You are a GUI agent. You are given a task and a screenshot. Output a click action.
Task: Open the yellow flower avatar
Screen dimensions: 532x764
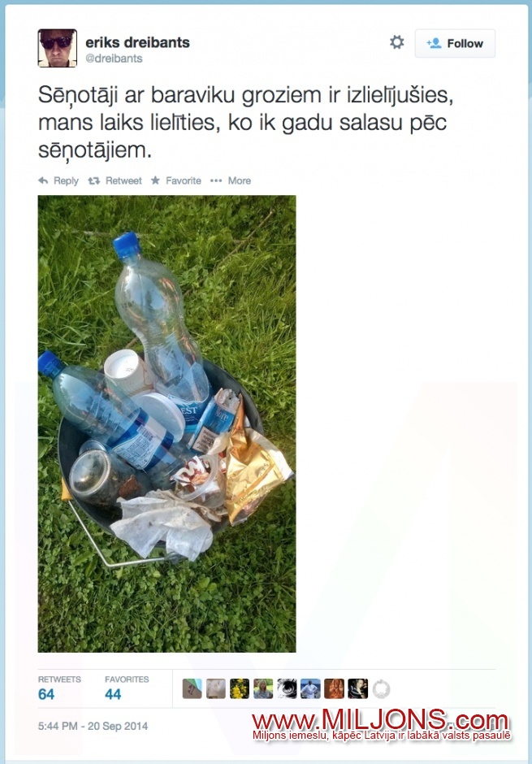click(240, 689)
